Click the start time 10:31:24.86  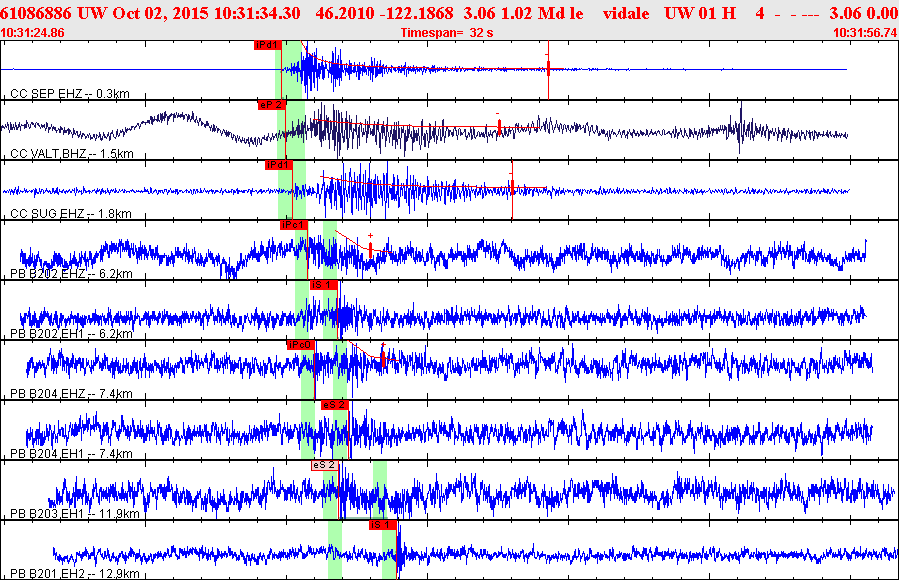[x=33, y=33]
